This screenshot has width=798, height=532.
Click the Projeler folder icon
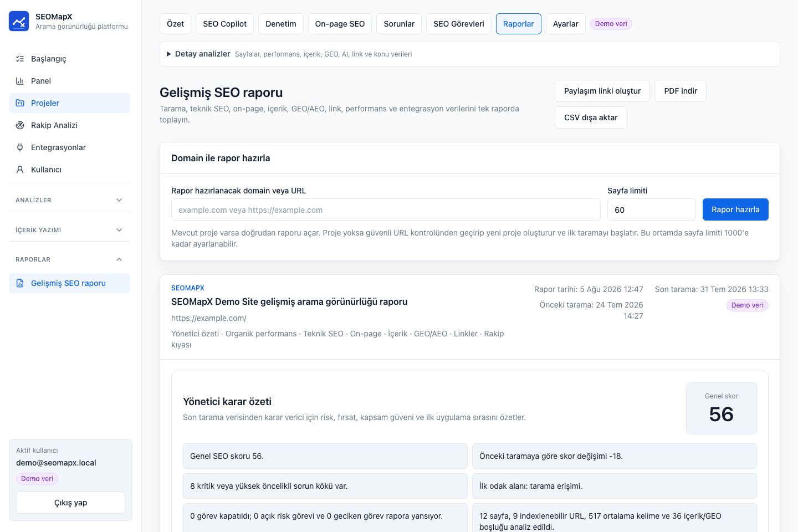pos(20,103)
